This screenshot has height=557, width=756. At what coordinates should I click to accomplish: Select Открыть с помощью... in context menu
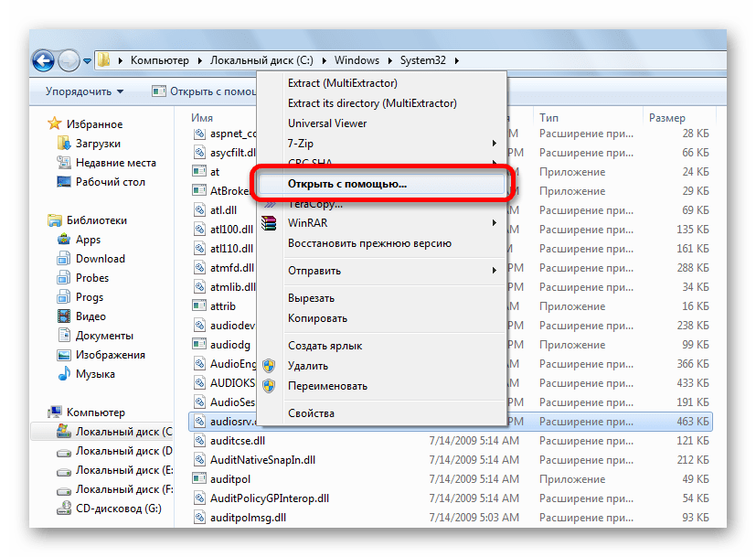click(347, 184)
